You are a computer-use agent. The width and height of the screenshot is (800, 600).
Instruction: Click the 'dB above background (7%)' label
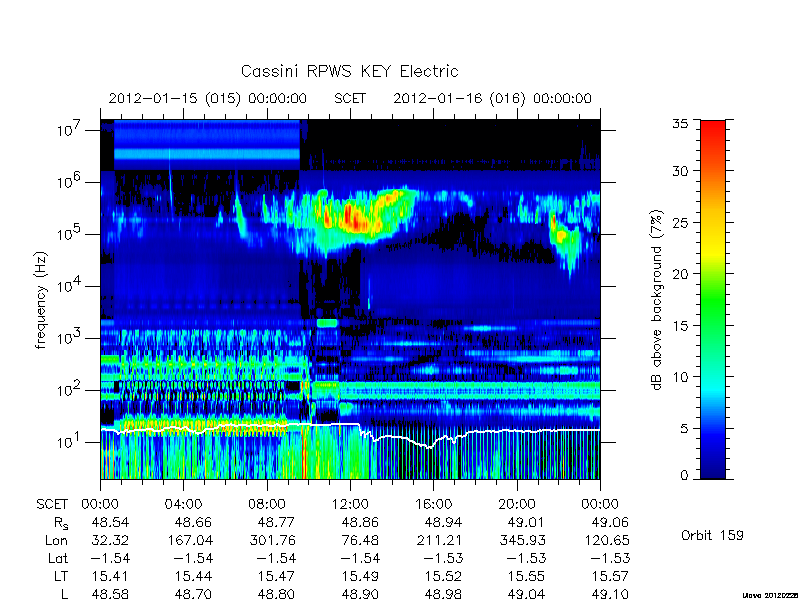pyautogui.click(x=657, y=300)
